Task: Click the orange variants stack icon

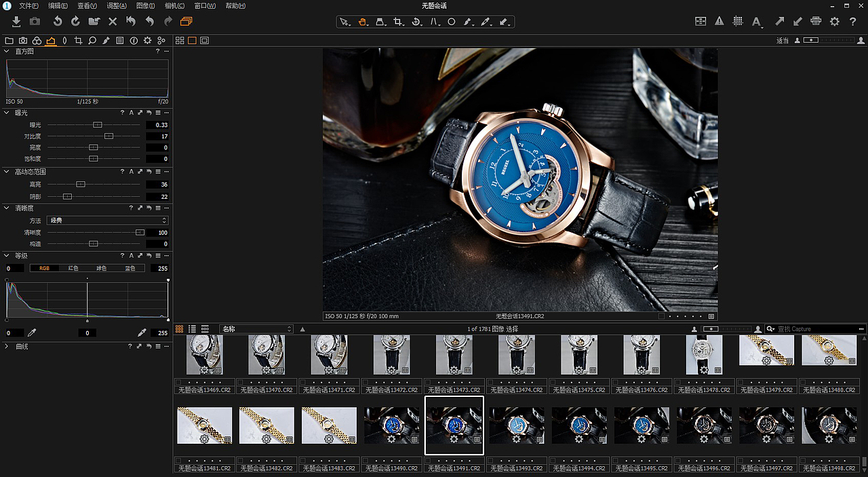Action: tap(186, 22)
